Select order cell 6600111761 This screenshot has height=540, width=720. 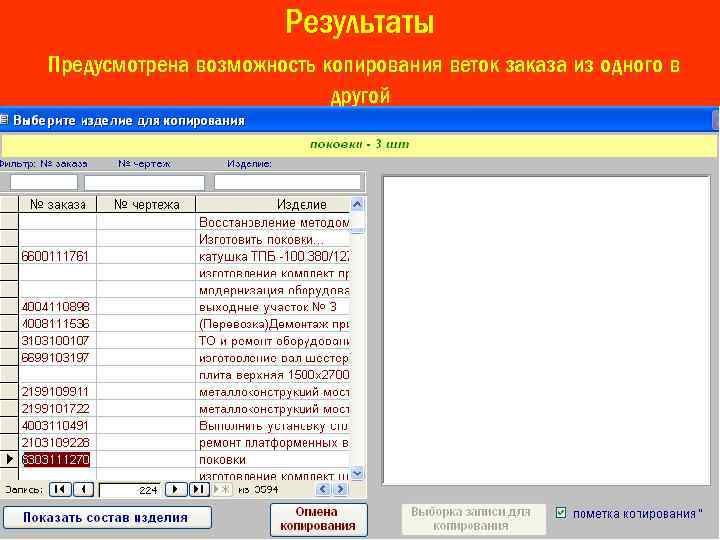[57, 256]
